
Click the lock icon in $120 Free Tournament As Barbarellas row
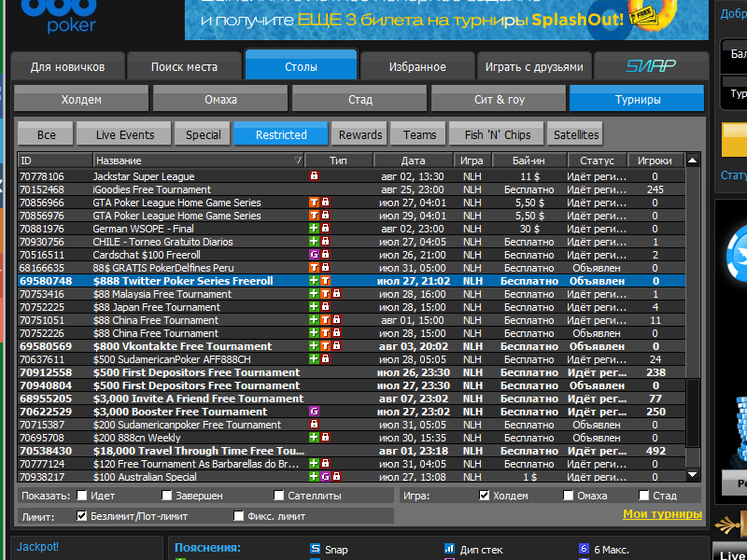pos(325,463)
